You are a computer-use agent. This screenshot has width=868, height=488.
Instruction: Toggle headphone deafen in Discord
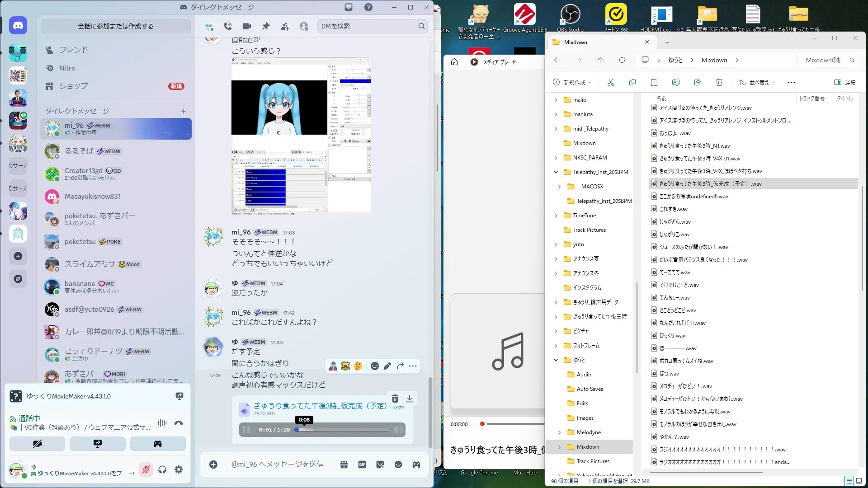coord(162,470)
